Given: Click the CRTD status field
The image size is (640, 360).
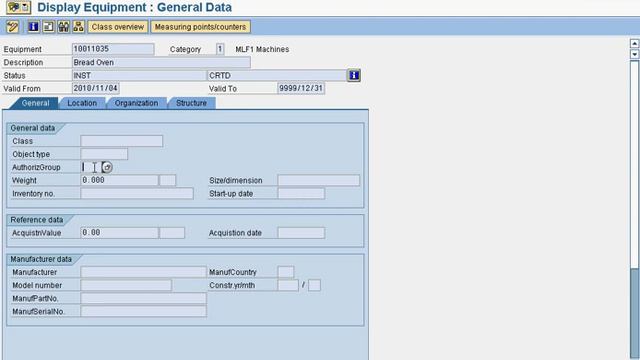Looking at the screenshot, I should [277, 76].
